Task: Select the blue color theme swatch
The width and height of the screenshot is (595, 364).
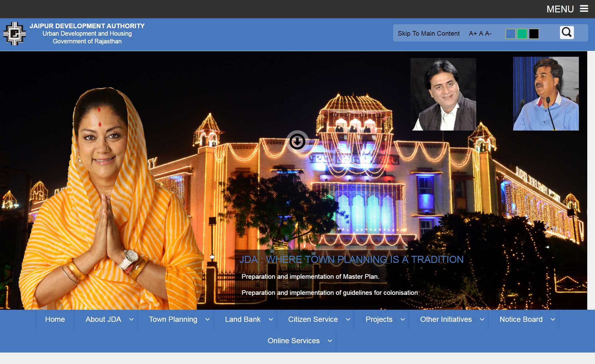Action: pos(510,34)
